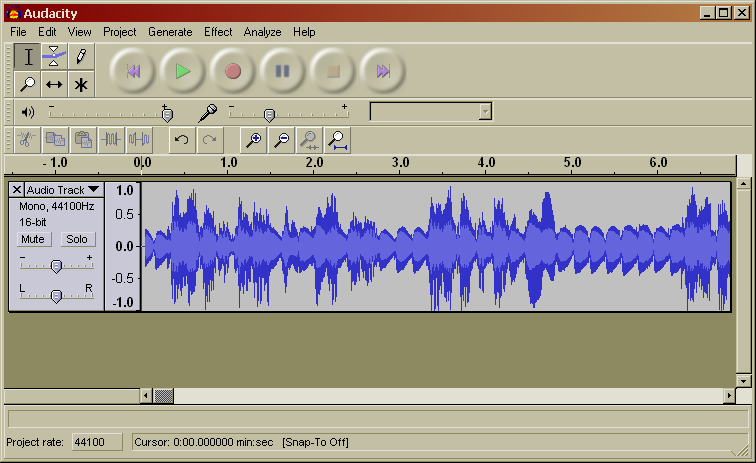
Task: Open the Project menu
Action: pos(120,32)
